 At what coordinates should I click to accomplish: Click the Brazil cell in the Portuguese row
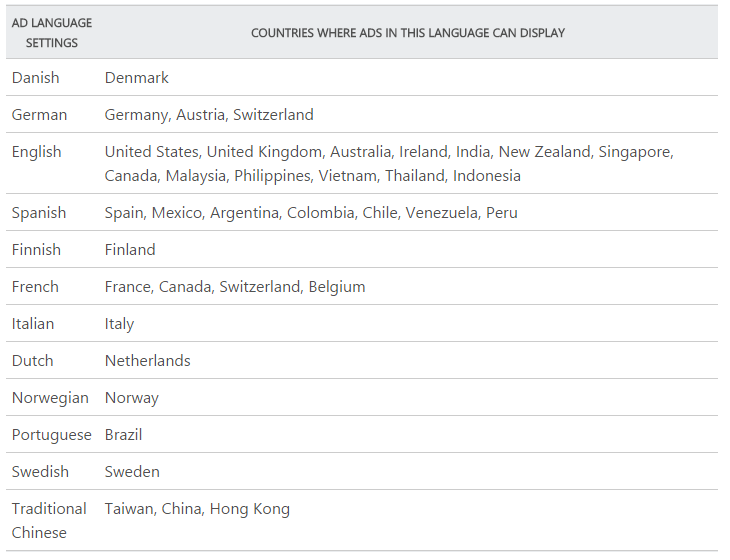[x=124, y=435]
